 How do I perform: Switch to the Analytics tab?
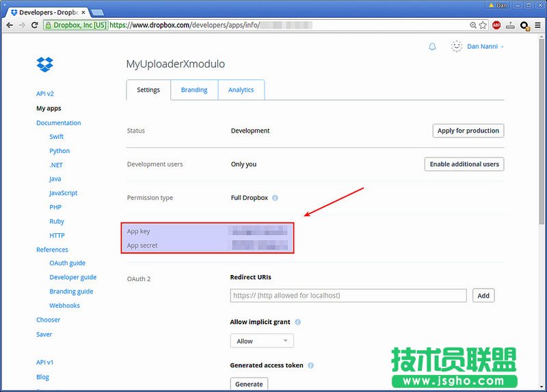(x=241, y=90)
